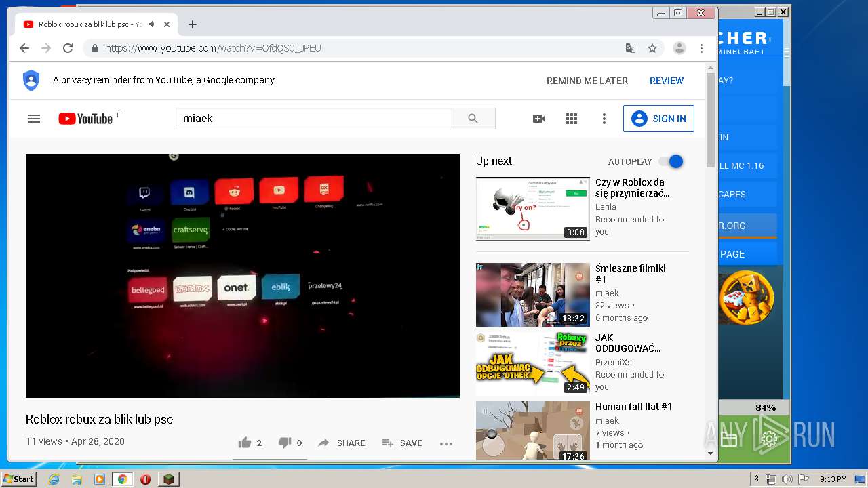Click REVIEW on privacy reminder
This screenshot has width=868, height=488.
(667, 81)
